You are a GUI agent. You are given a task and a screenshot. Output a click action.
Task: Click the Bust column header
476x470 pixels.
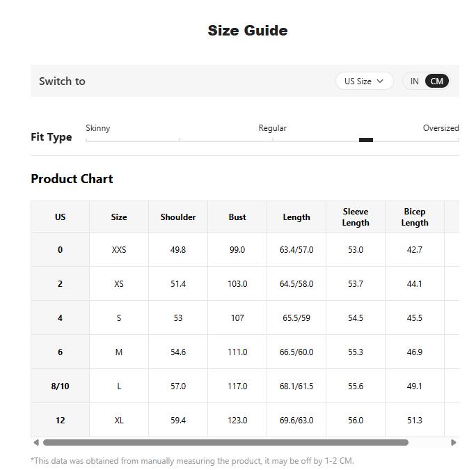237,217
